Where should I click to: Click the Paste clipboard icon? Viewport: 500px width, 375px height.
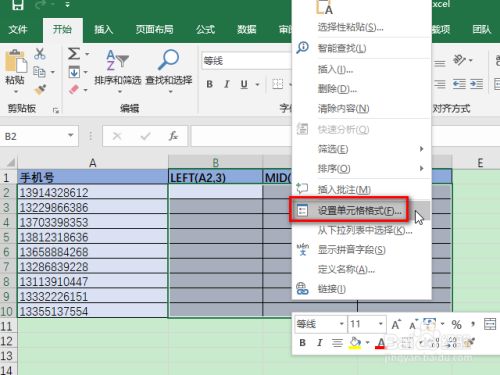pyautogui.click(x=15, y=61)
